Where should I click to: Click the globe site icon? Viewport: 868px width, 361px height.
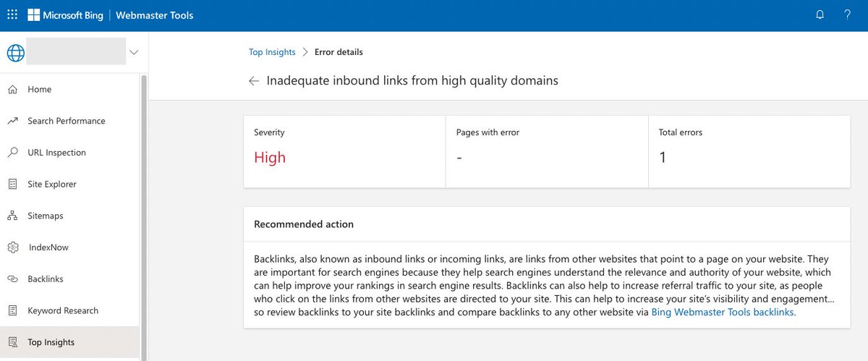pyautogui.click(x=15, y=52)
